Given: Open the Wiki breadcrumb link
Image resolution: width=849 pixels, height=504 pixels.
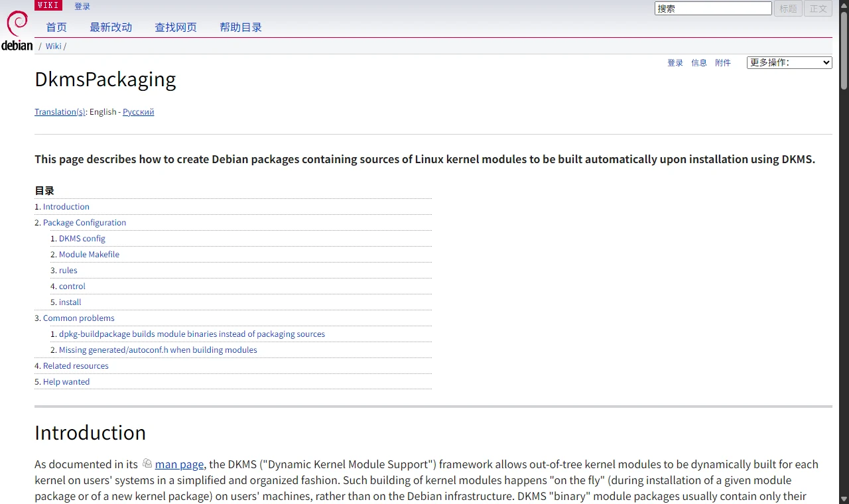Looking at the screenshot, I should coord(53,46).
